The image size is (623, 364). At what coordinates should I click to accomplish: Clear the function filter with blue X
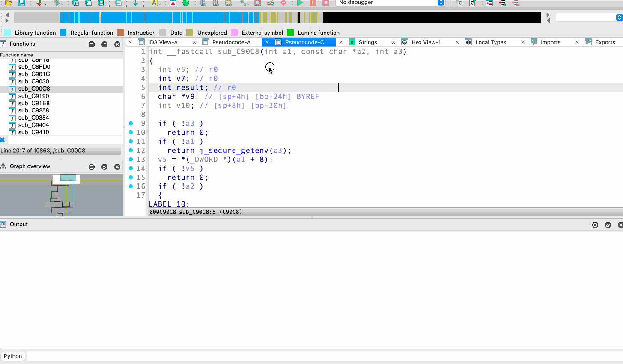pos(2,140)
